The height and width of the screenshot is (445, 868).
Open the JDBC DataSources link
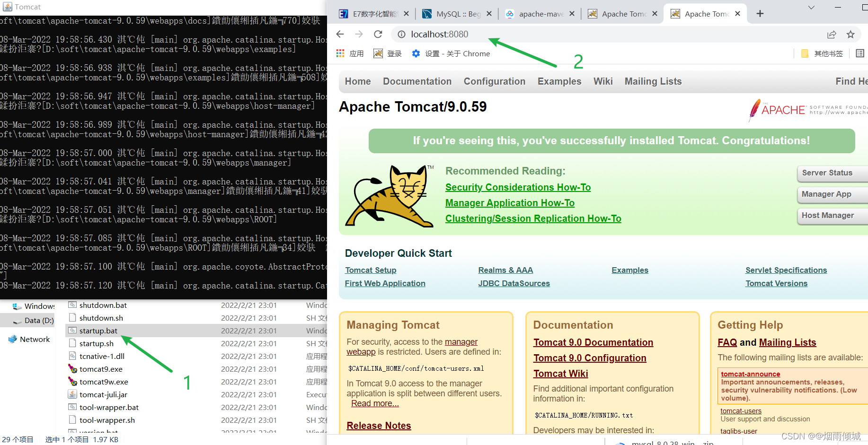514,283
